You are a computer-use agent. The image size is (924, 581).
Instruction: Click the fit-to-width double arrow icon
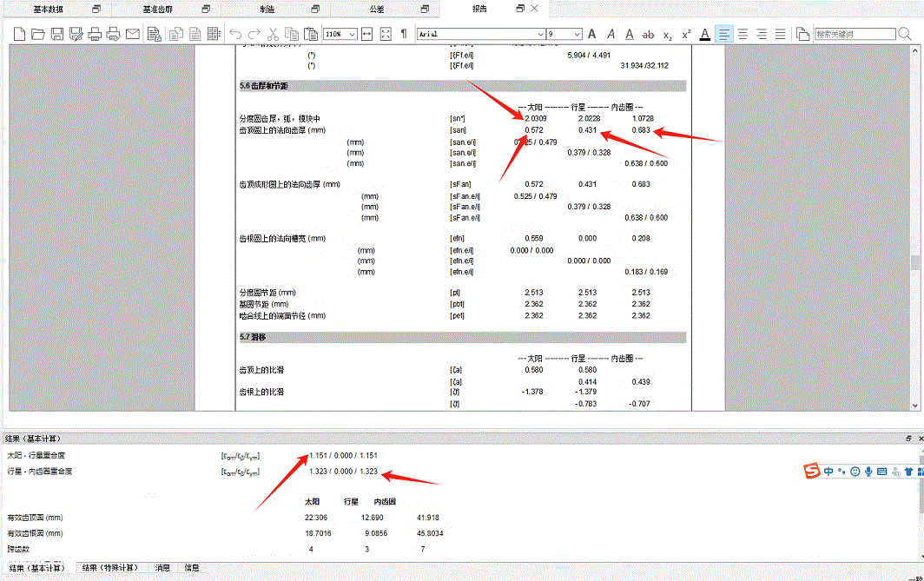pos(366,34)
